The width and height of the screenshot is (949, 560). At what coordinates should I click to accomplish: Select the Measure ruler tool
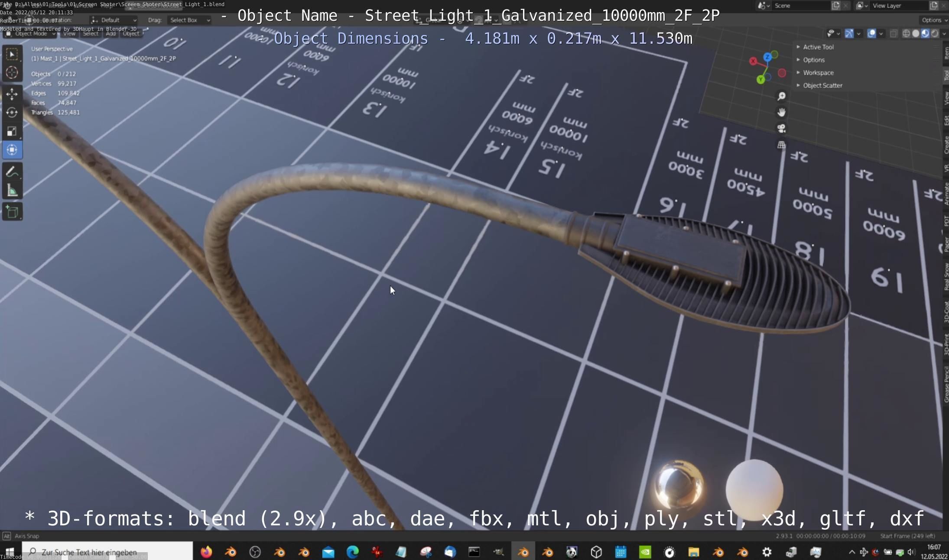12,191
